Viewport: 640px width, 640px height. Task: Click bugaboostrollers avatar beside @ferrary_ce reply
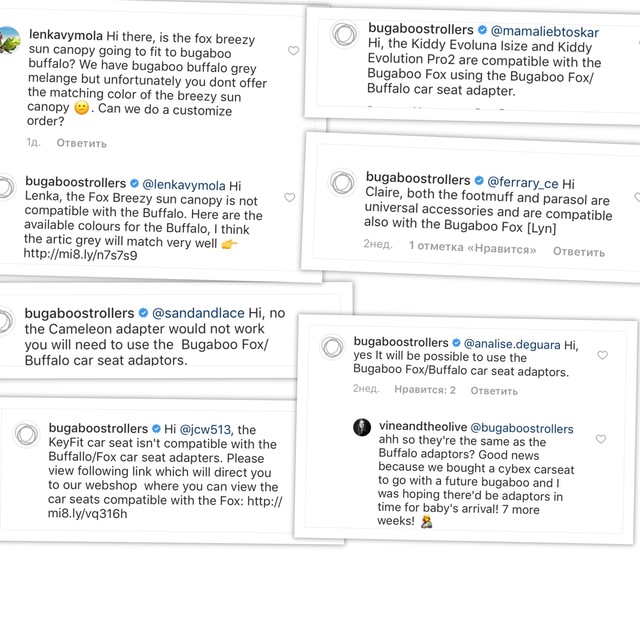click(x=341, y=186)
